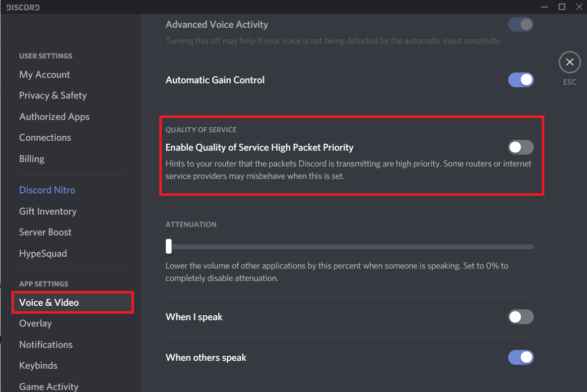The height and width of the screenshot is (392, 587).
Task: Open the HypeSquad page
Action: coord(43,253)
